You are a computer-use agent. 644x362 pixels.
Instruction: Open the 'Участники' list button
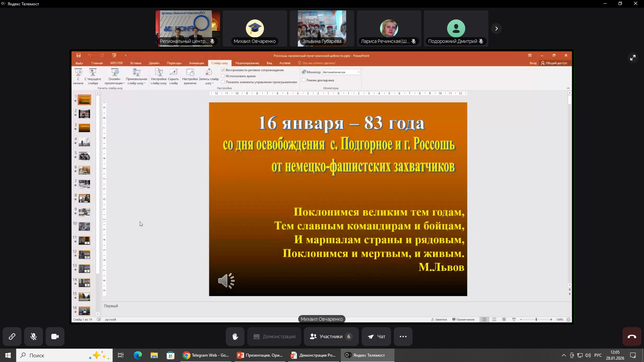pyautogui.click(x=331, y=337)
